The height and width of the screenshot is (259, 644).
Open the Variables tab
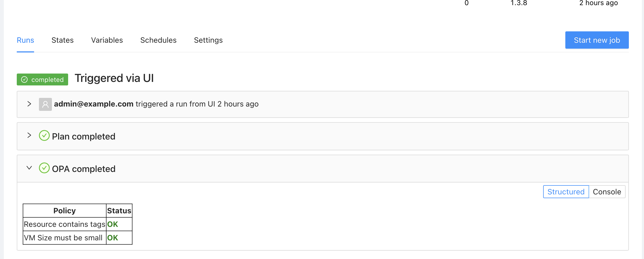click(x=107, y=40)
